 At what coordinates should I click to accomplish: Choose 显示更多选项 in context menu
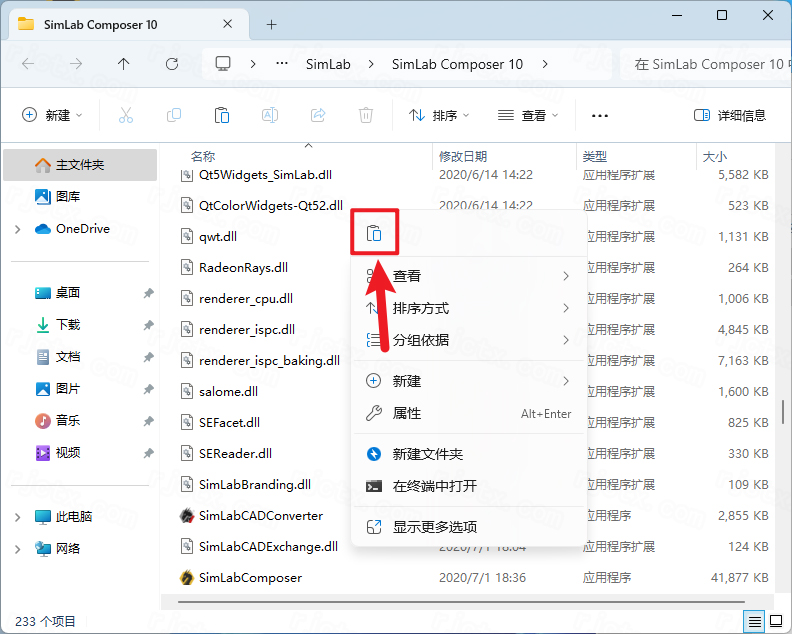point(468,527)
